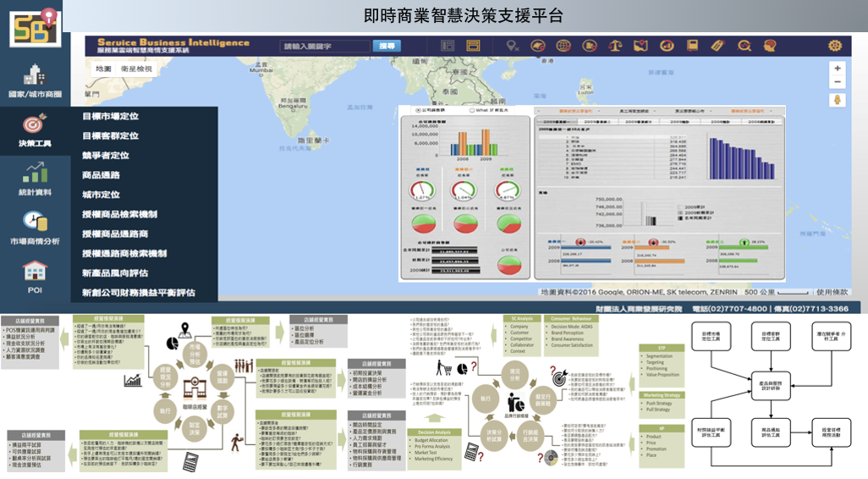
Task: Select 競爭者定位 in the menu
Action: click(105, 156)
